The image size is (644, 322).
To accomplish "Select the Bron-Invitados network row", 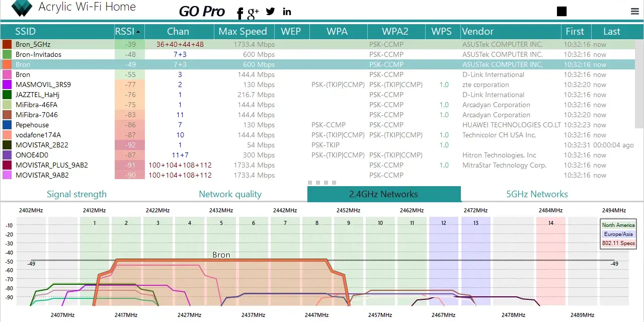I will pyautogui.click(x=318, y=54).
